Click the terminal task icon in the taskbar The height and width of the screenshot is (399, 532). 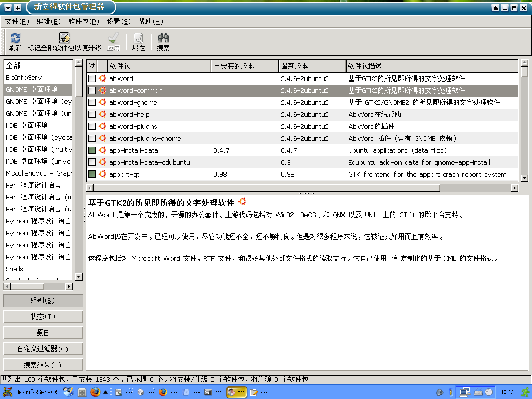(x=208, y=392)
